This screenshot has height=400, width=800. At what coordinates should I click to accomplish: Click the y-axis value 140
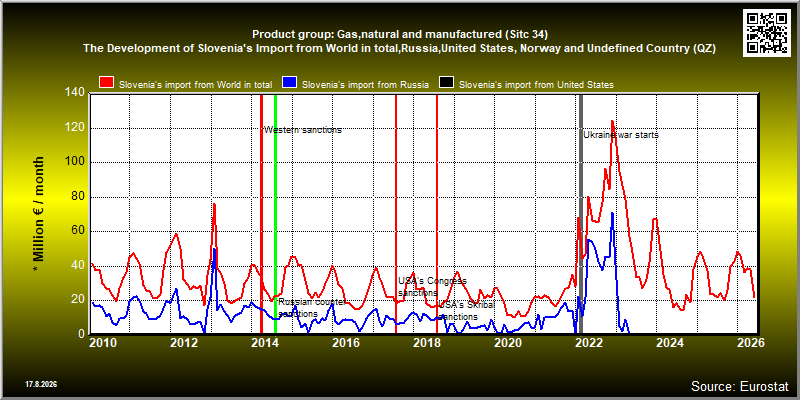coord(76,92)
